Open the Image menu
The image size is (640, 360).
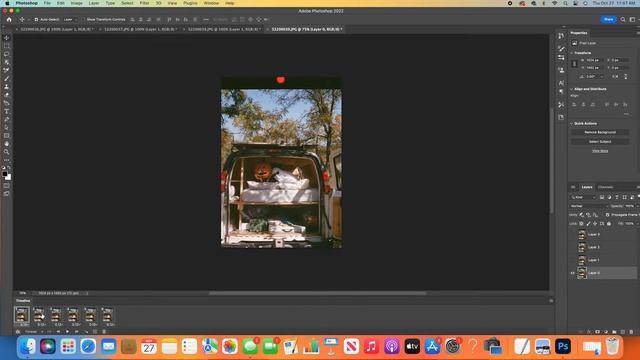[76, 3]
